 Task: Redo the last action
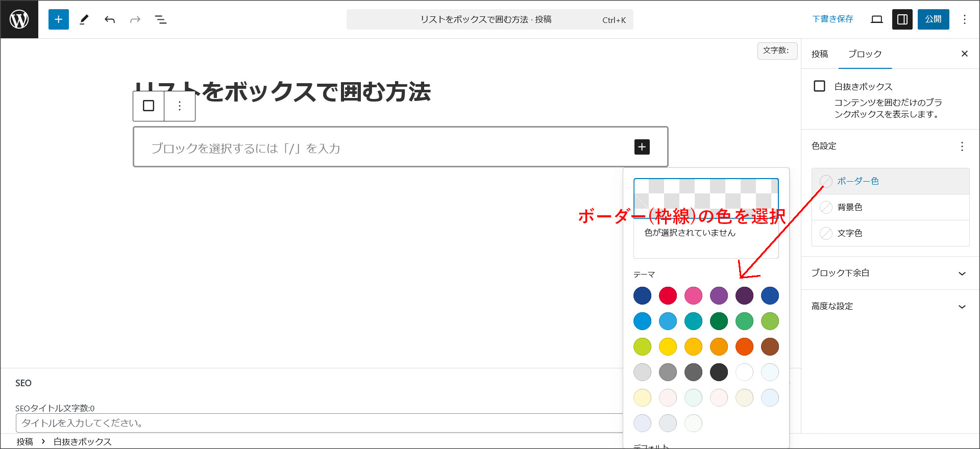(135, 19)
